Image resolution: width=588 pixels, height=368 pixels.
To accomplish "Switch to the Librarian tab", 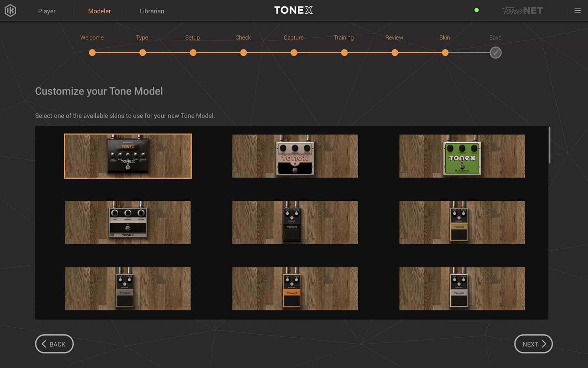I will tap(152, 11).
